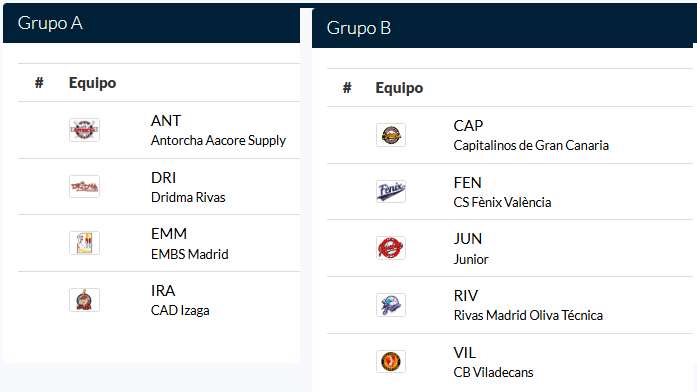This screenshot has height=392, width=697.
Task: Open the CS Fènix València logo
Action: click(391, 192)
